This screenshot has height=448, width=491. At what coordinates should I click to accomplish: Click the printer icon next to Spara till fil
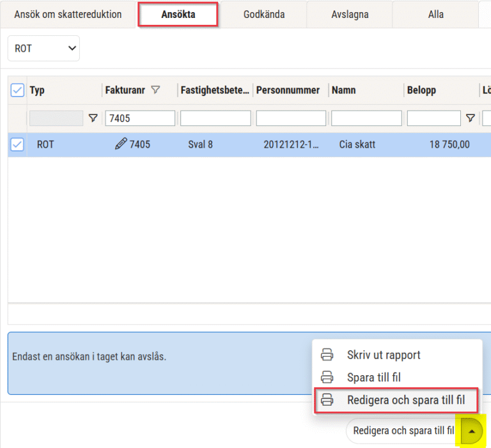pos(327,377)
